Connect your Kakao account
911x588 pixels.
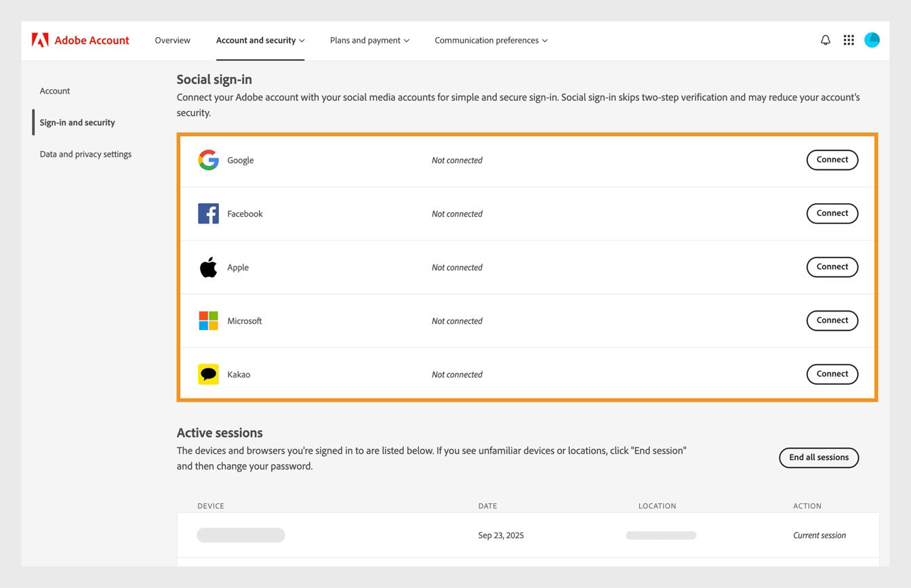[x=832, y=373]
